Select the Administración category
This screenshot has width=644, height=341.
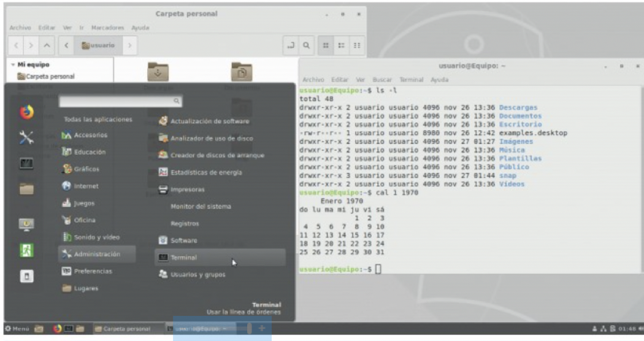(x=97, y=255)
